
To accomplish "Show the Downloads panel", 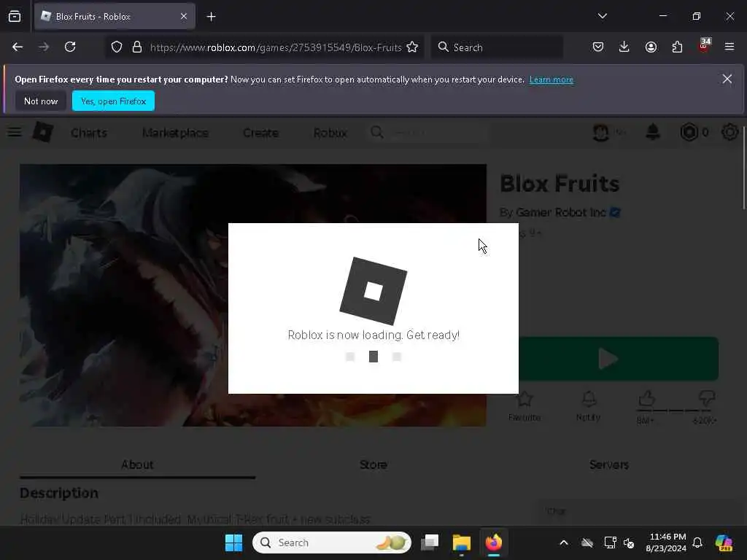I will 624,47.
